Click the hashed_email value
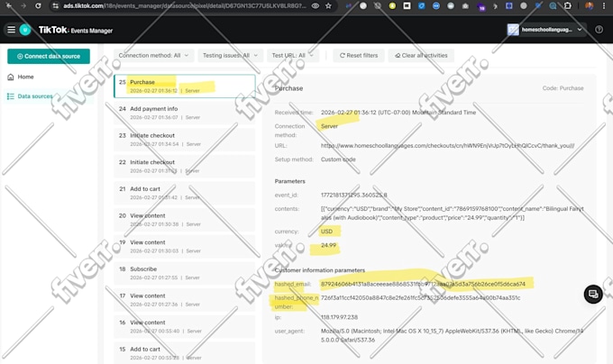This screenshot has height=364, width=613. (x=423, y=284)
